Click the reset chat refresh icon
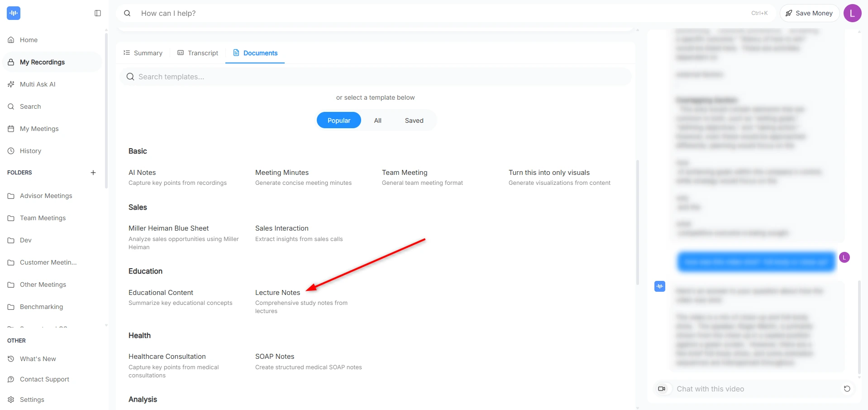The image size is (868, 410). (847, 389)
